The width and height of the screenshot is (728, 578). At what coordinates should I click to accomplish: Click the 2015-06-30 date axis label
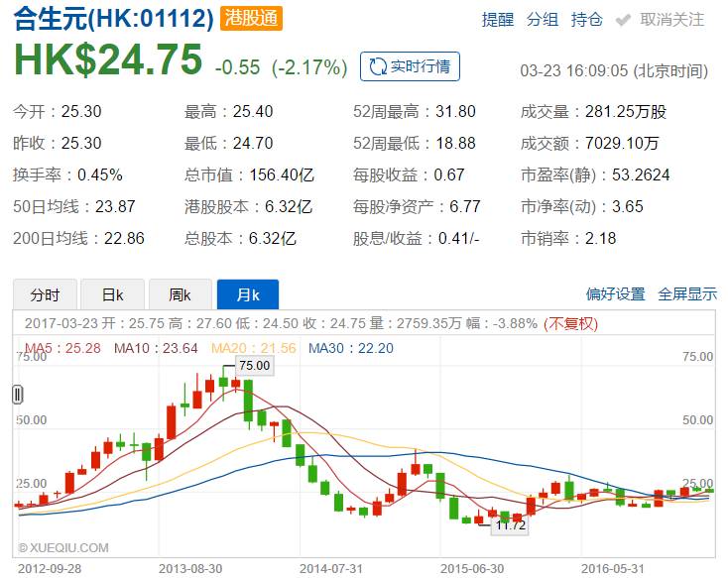[x=472, y=568]
